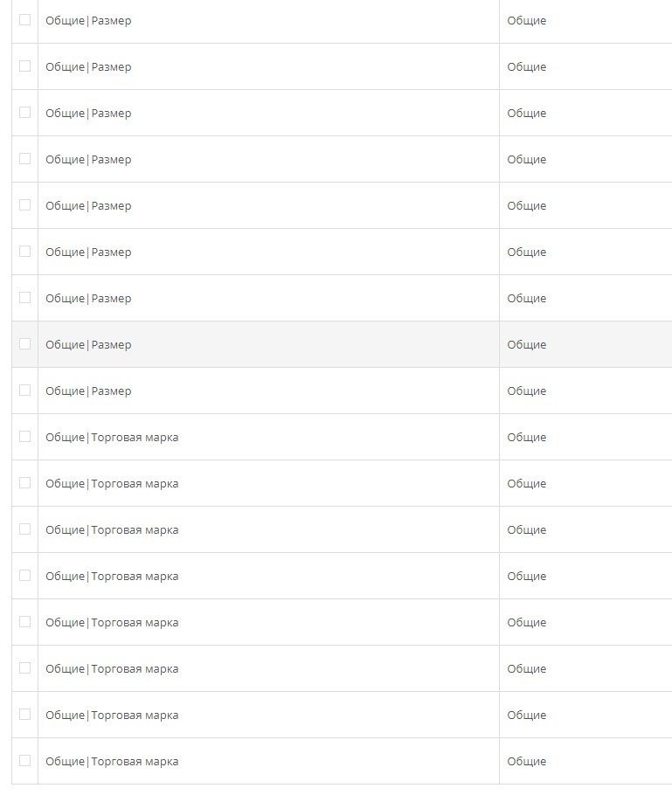Click Общие group cell of topmost row
Viewport: 672px width, 795px height.
pos(526,21)
